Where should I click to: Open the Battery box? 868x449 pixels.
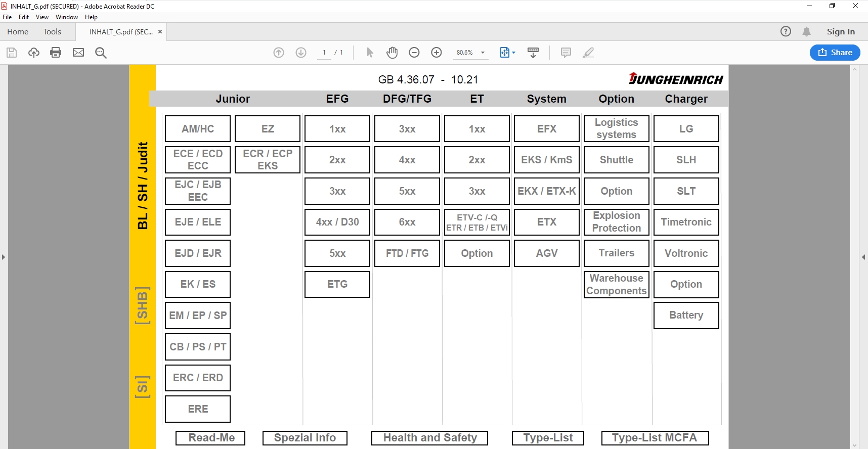686,316
